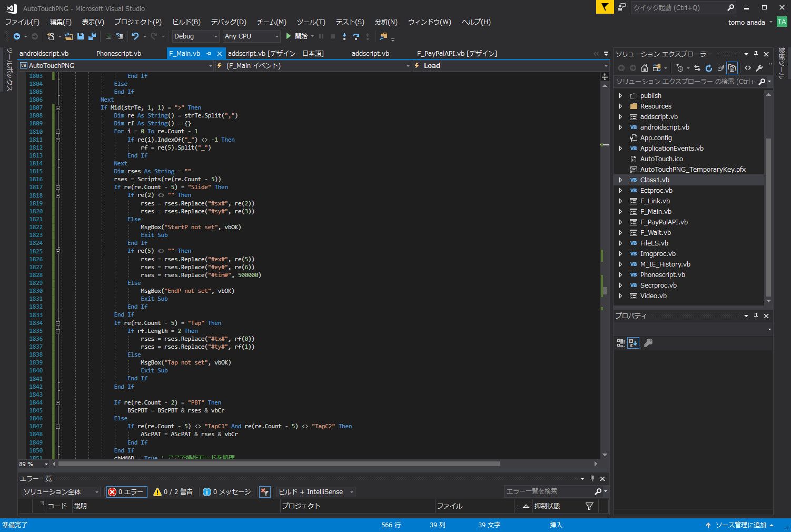Click Property Pages wrench in Properties panel

click(648, 343)
